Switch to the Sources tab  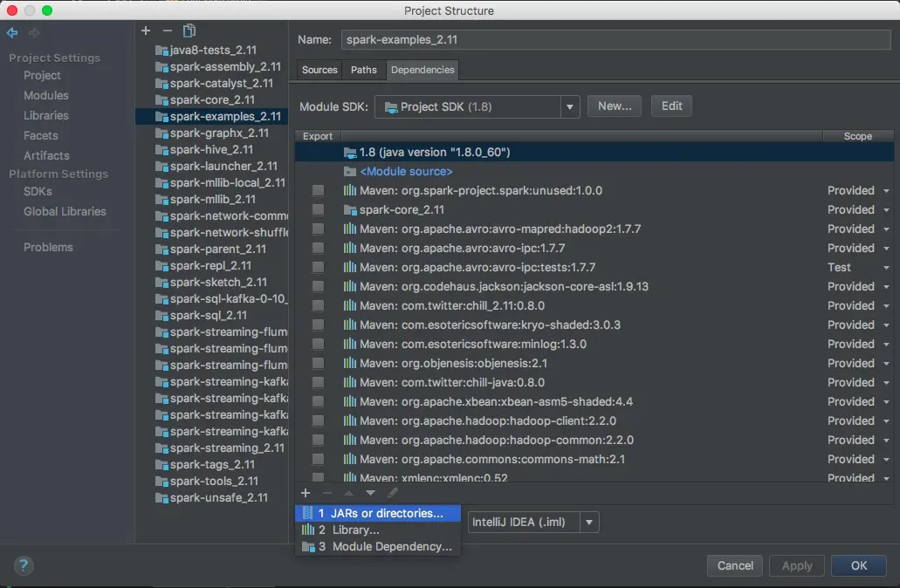coord(319,70)
